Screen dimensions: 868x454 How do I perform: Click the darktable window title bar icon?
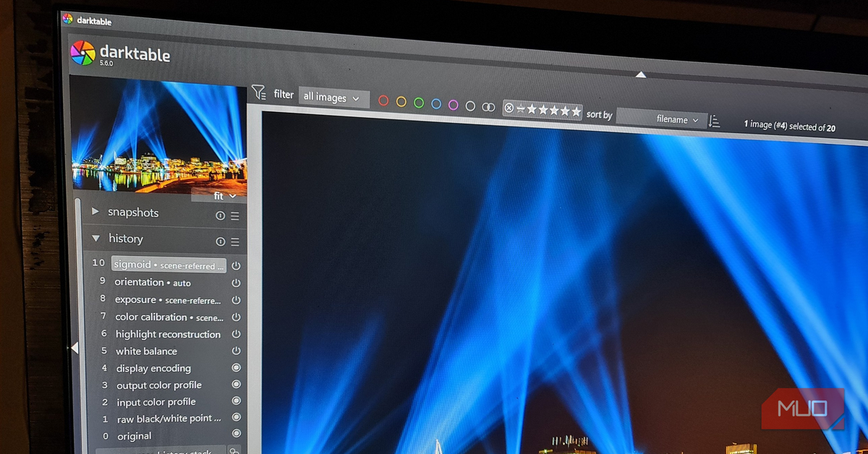point(67,18)
